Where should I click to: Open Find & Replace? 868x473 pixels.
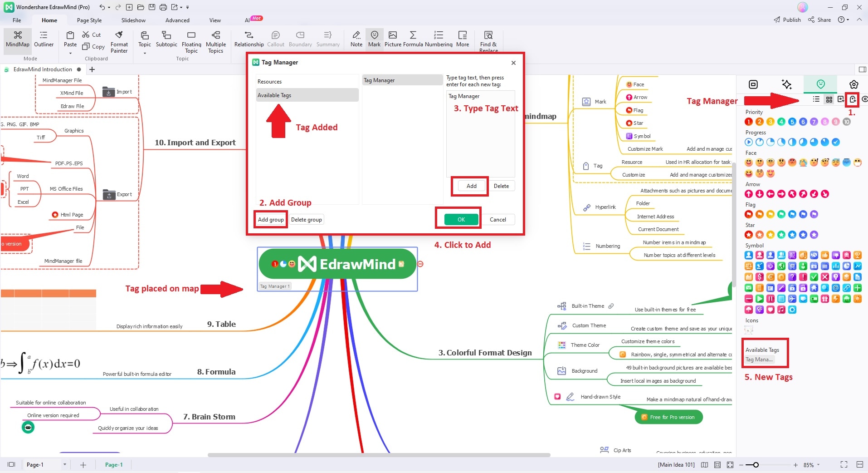click(488, 41)
